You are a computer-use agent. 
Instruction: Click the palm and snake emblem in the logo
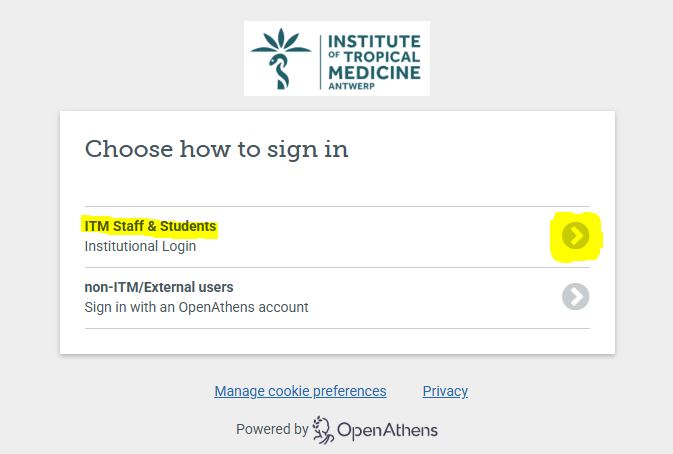point(281,58)
